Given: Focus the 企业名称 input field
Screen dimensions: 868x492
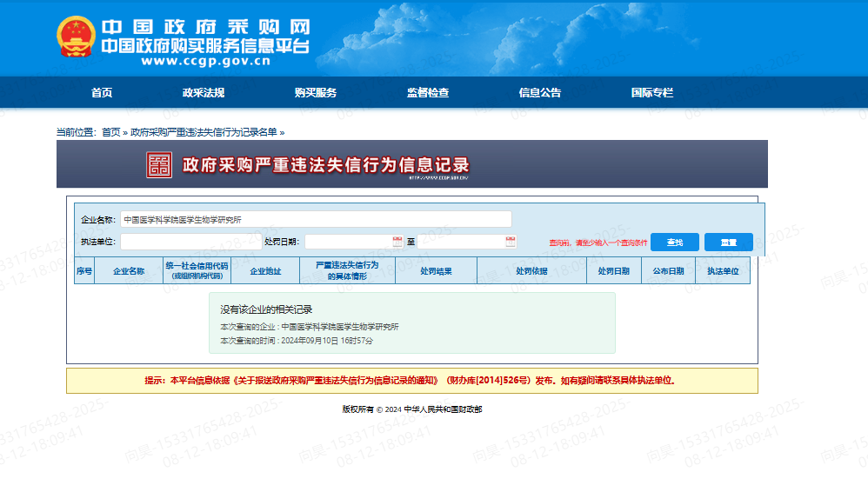Looking at the screenshot, I should tap(316, 219).
